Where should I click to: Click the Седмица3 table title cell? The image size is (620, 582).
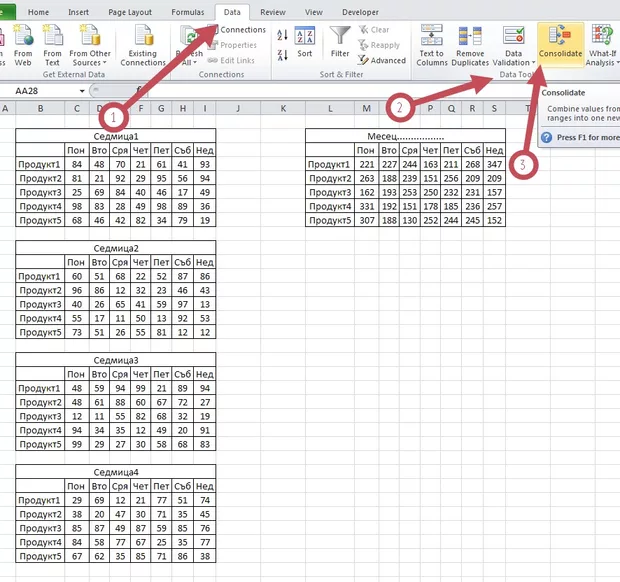pyautogui.click(x=116, y=360)
